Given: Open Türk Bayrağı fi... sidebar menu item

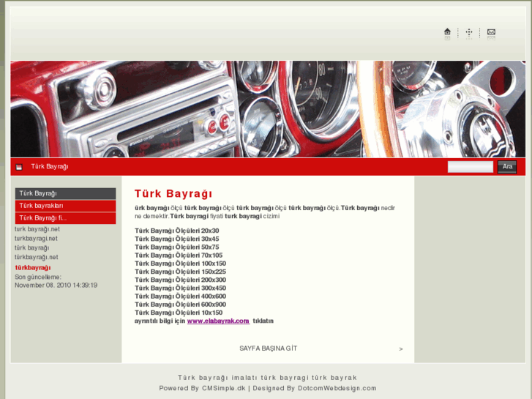Looking at the screenshot, I should pos(65,218).
